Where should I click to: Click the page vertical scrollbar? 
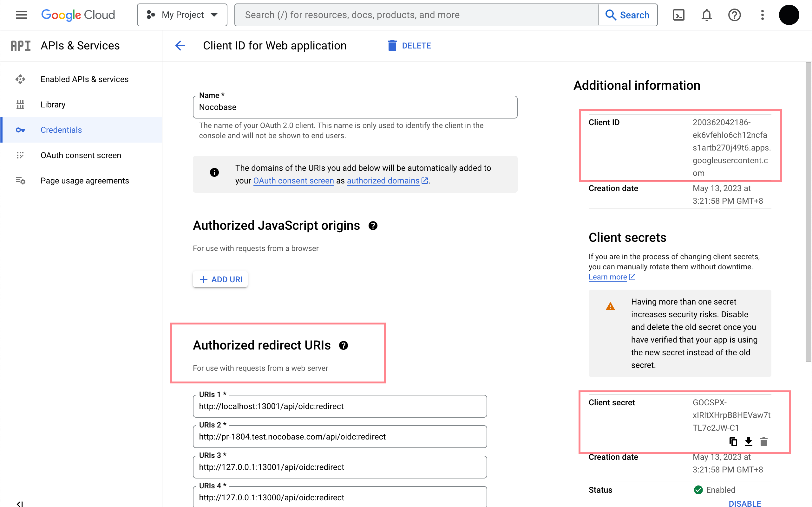808,211
